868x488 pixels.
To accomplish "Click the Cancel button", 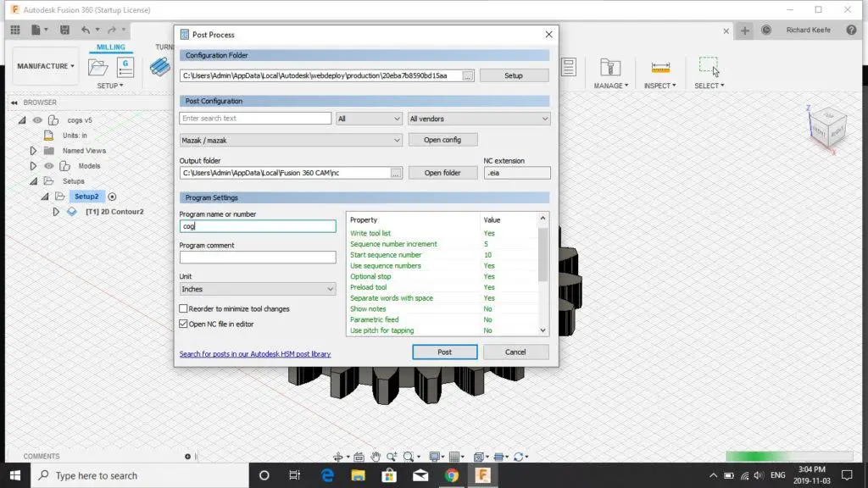I will tap(515, 352).
